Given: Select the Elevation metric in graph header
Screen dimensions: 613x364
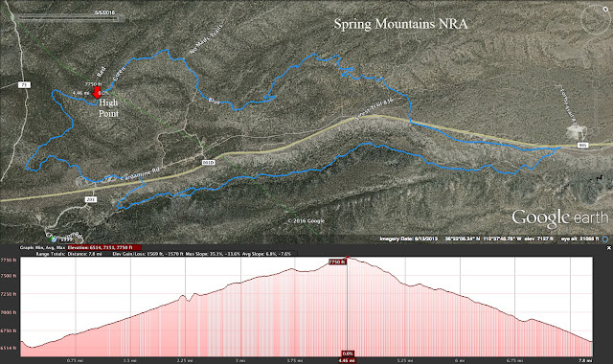Looking at the screenshot, I should (x=103, y=247).
